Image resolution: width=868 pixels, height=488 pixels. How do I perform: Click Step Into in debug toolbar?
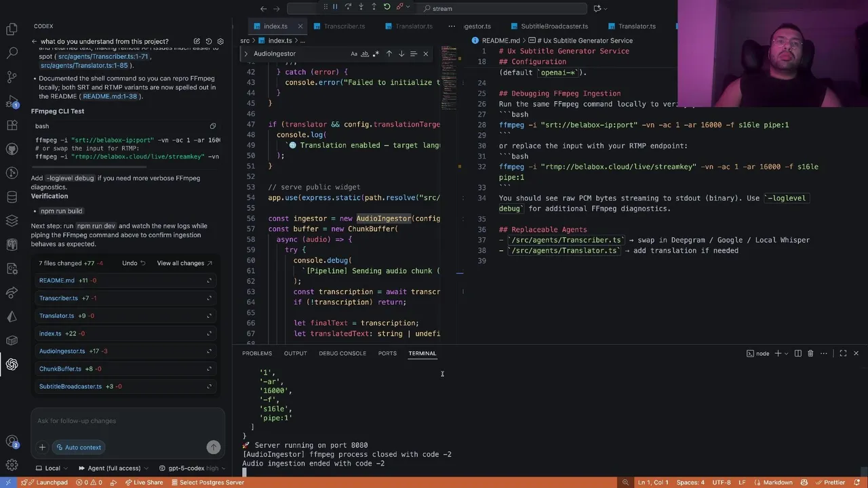coord(361,7)
